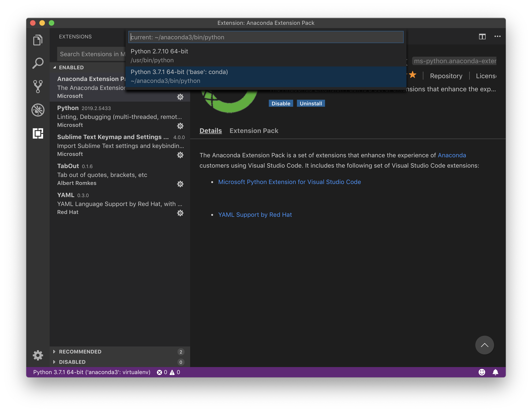Switch to the Extension Pack tab
Viewport: 532px width, 412px height.
(x=254, y=131)
